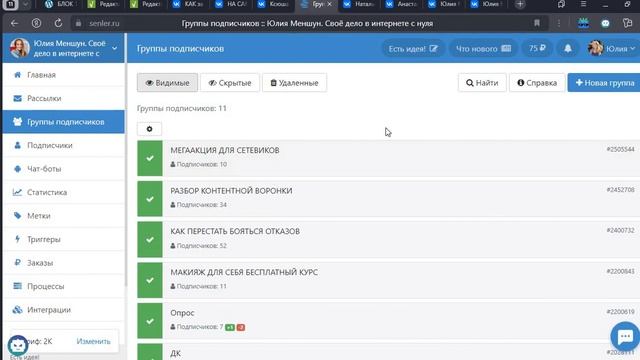Click group ID #2400732
This screenshot has width=640, height=360.
(620, 230)
